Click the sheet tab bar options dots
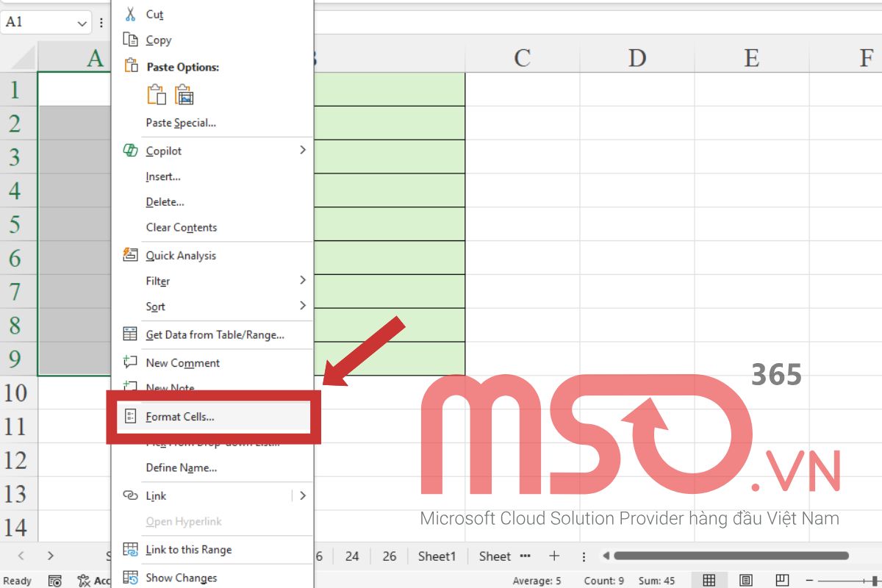The image size is (882, 588). pos(584,556)
